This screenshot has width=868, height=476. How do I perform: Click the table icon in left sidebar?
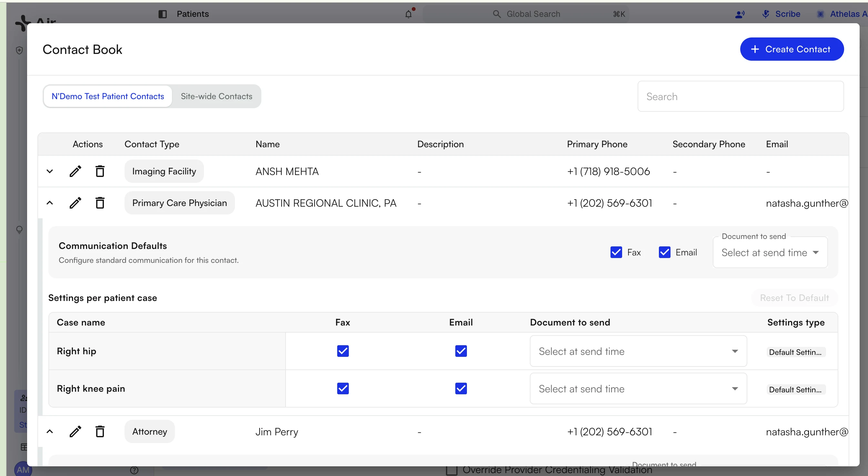tap(24, 447)
